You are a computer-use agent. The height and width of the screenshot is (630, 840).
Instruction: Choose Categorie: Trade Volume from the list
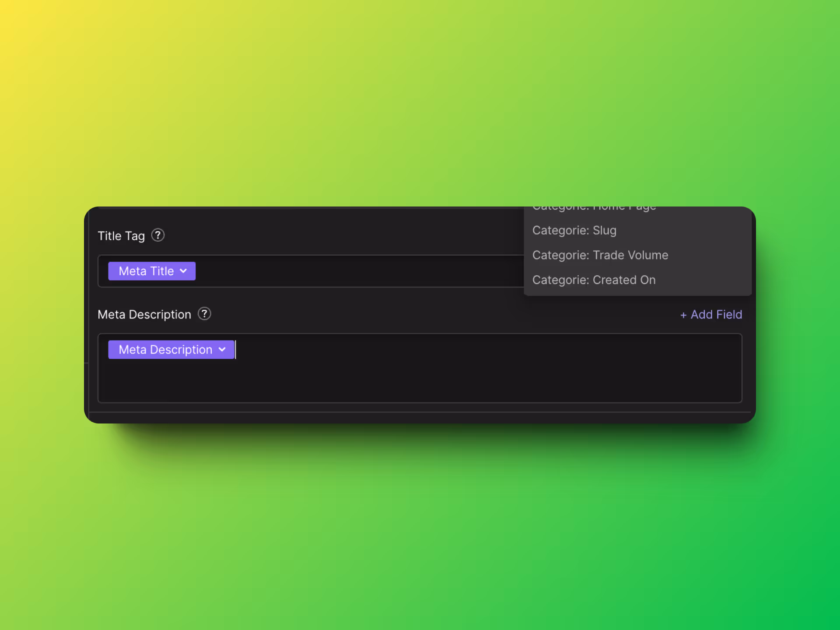point(600,255)
